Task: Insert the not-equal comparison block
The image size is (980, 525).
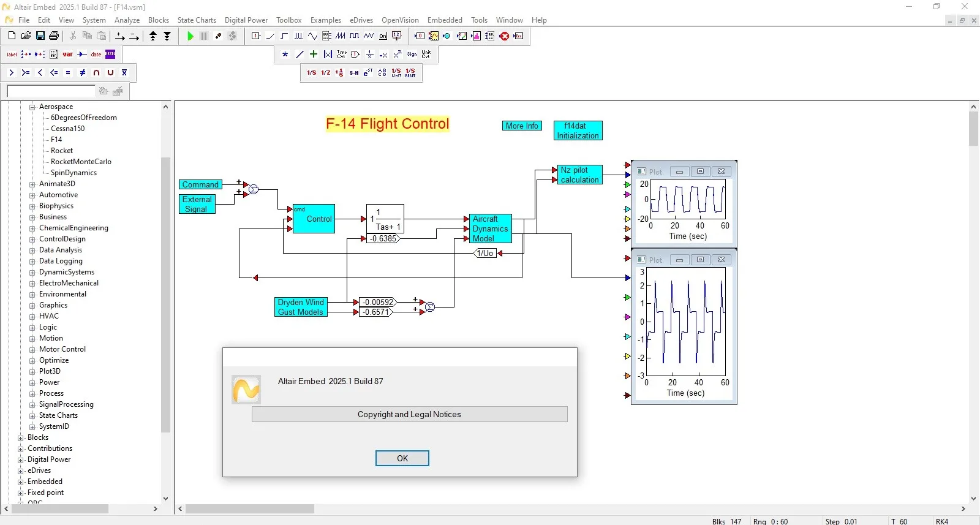Action: [x=82, y=73]
